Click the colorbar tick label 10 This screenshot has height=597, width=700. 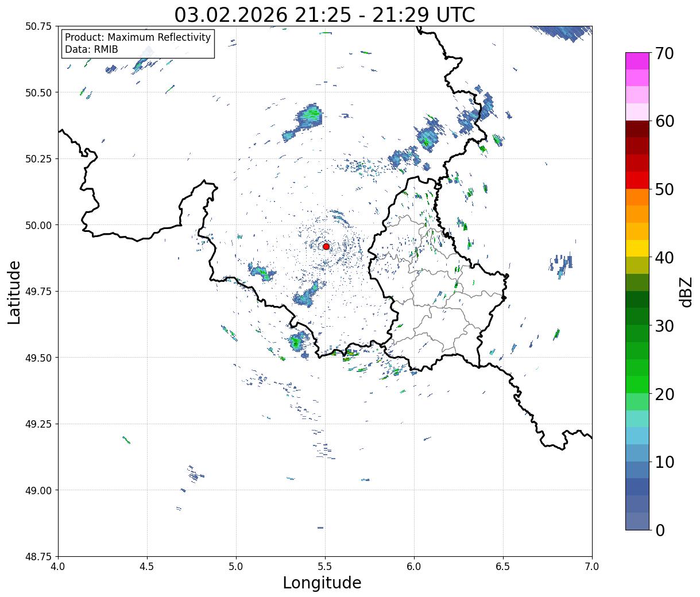(x=664, y=462)
